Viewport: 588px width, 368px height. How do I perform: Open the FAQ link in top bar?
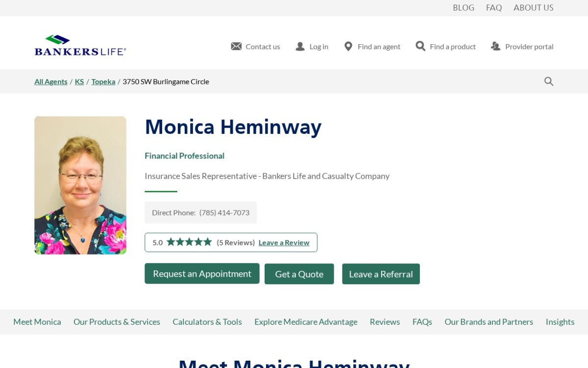[494, 7]
